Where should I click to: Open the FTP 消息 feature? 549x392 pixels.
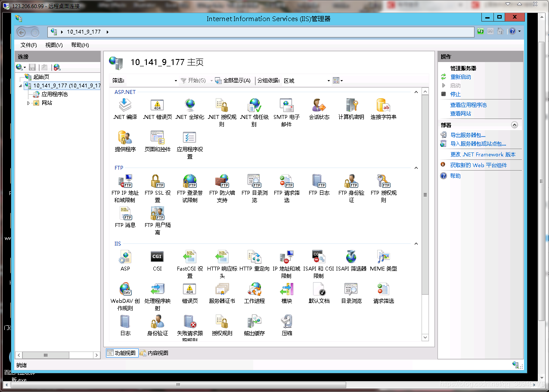[x=125, y=217]
